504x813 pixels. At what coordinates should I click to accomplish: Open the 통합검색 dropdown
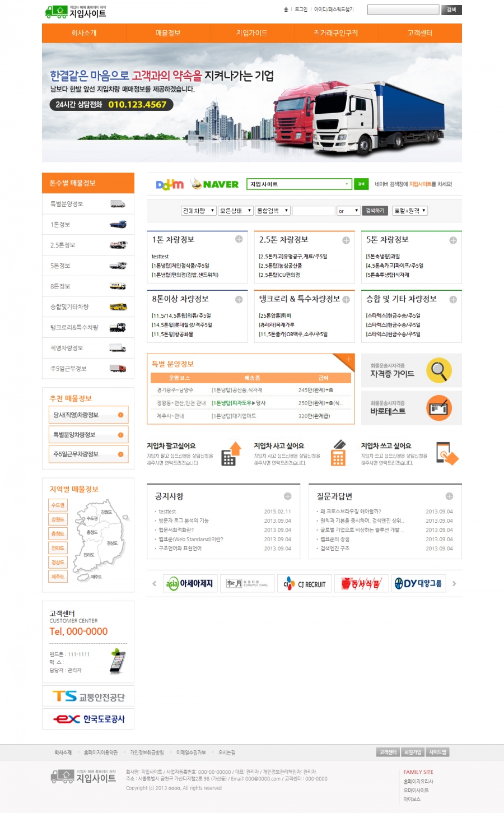272,211
